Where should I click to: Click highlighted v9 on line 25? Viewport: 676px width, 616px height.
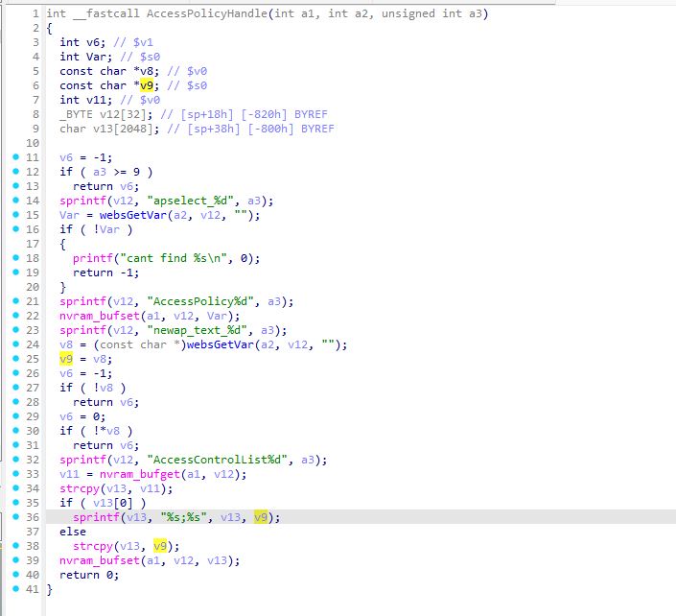tap(66, 359)
